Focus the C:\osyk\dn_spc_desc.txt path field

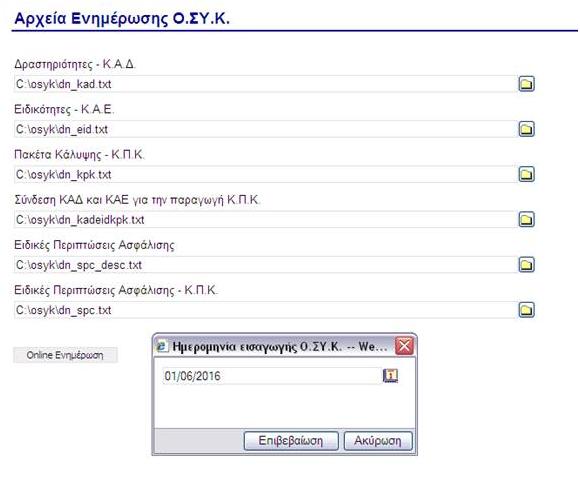pyautogui.click(x=265, y=264)
